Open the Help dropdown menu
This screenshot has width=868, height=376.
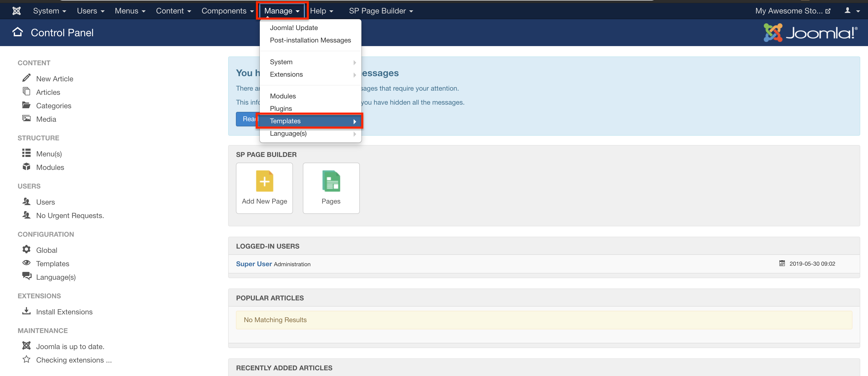click(x=321, y=11)
